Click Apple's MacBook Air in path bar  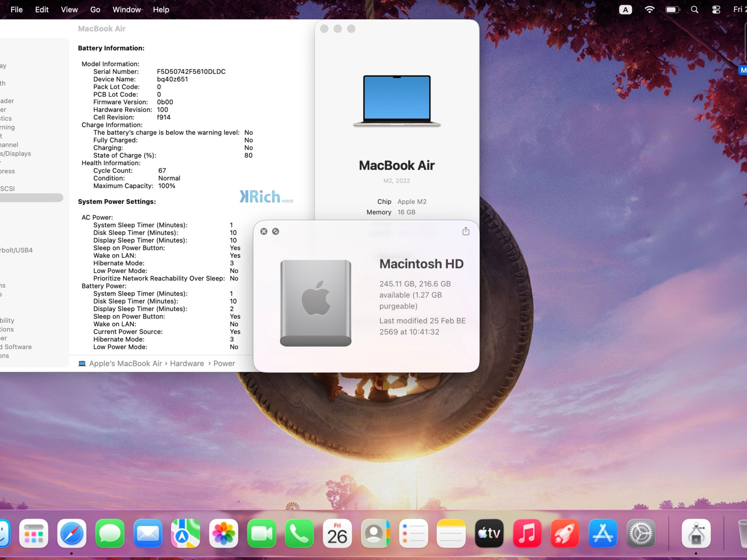point(125,363)
